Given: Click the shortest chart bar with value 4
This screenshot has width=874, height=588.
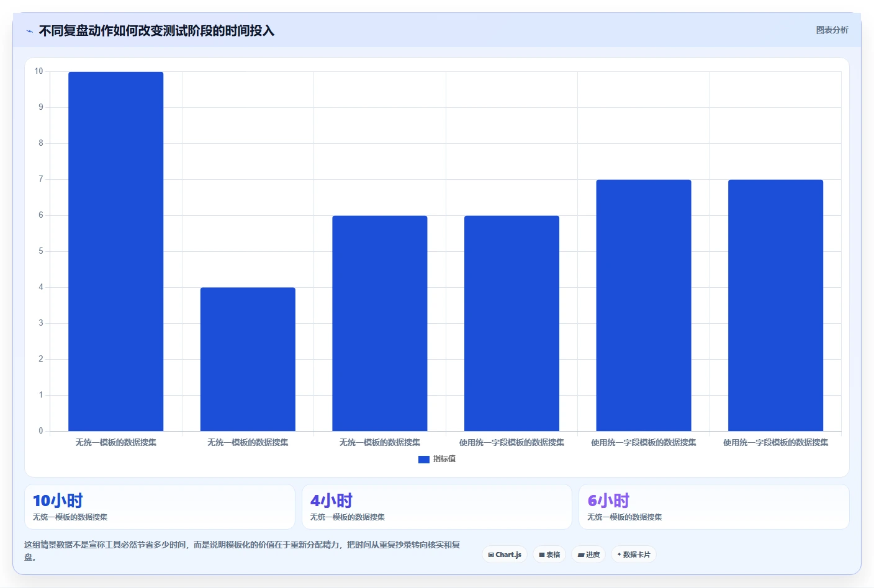Looking at the screenshot, I should pyautogui.click(x=248, y=359).
